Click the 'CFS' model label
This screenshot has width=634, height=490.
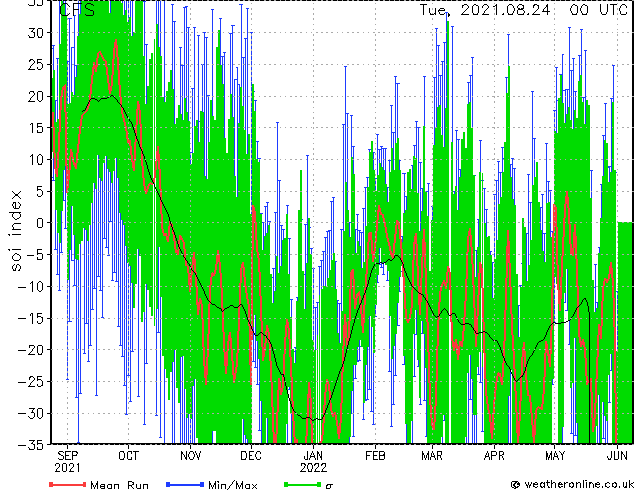point(77,10)
